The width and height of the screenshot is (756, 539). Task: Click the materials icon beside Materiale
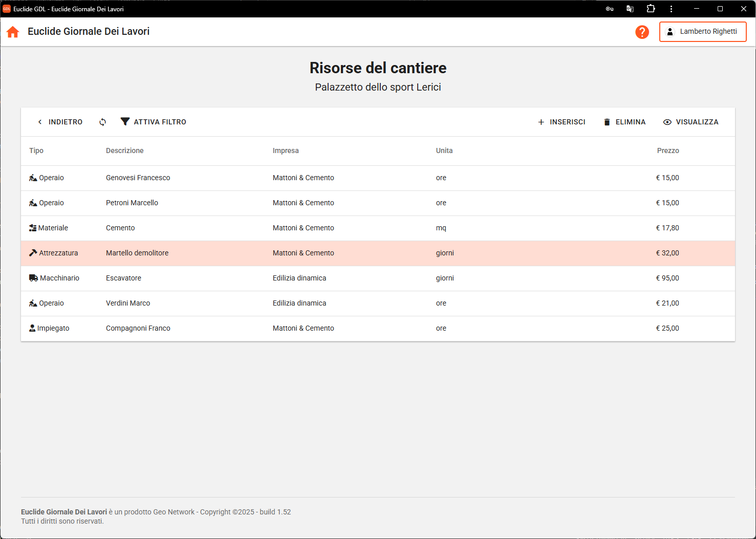33,228
